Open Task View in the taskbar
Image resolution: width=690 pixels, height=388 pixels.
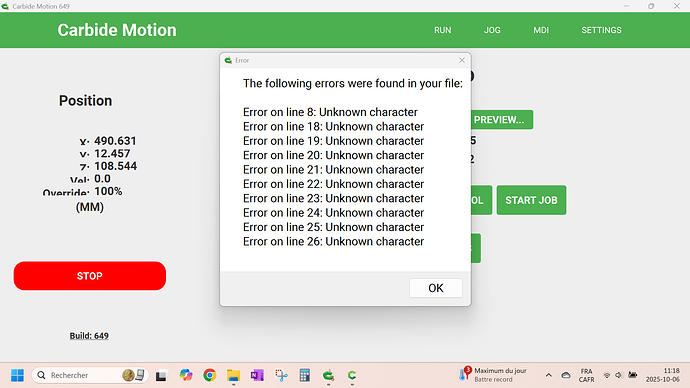point(161,375)
